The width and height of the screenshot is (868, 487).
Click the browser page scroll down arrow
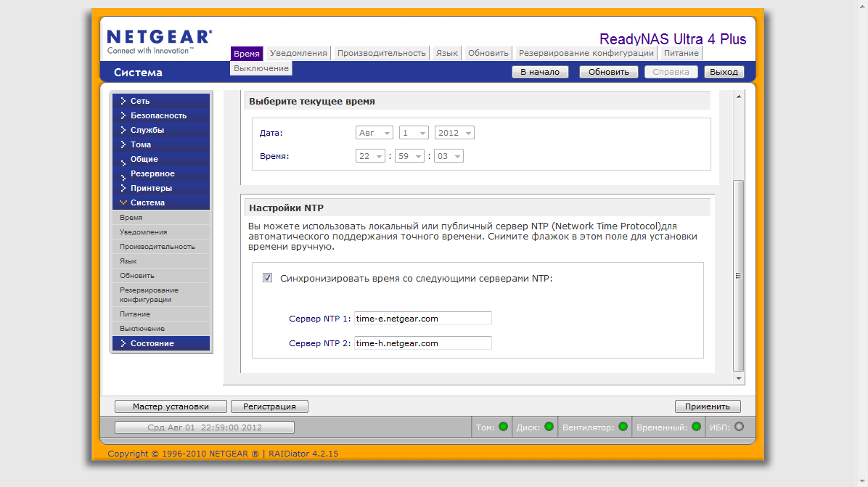coord(862,481)
